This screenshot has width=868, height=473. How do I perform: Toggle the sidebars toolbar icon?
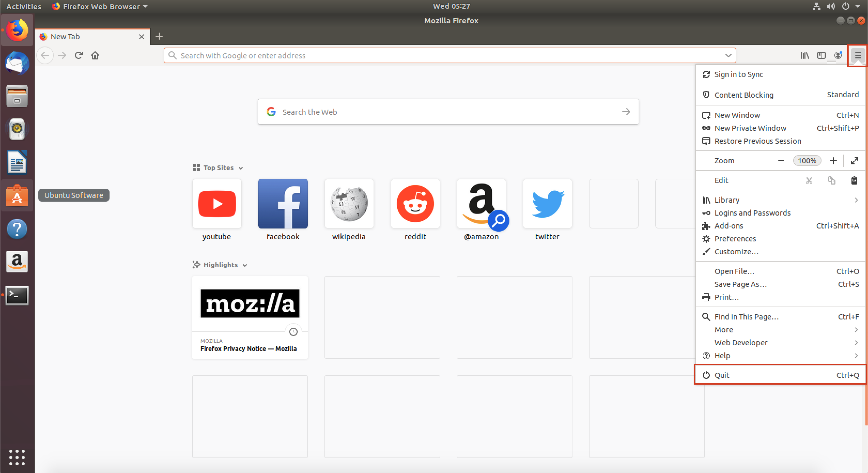coord(822,55)
